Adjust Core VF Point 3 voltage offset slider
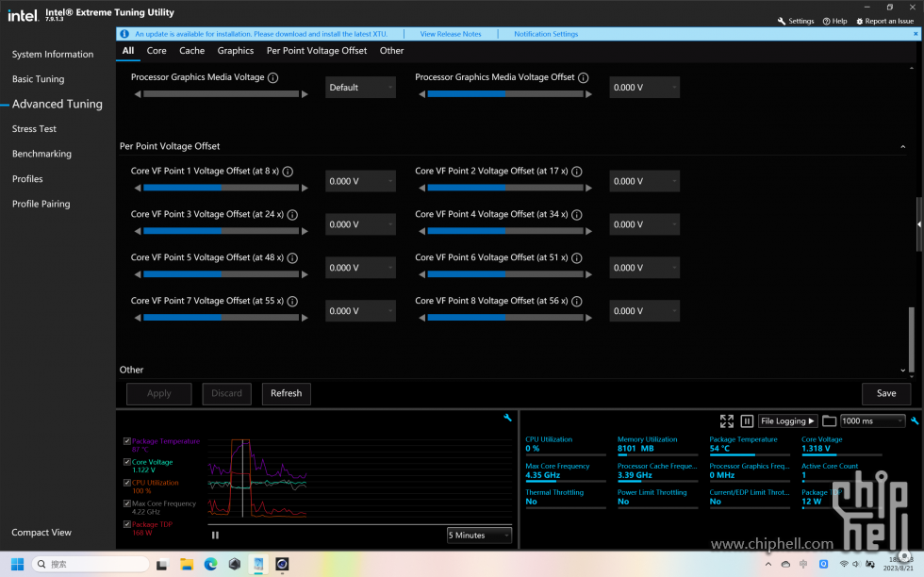This screenshot has width=924, height=577. pyautogui.click(x=221, y=231)
